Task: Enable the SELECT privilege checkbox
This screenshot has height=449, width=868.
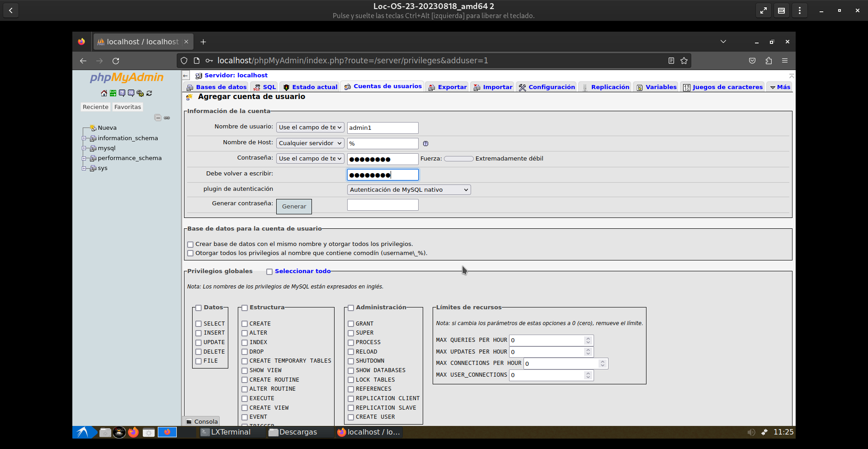Action: 198,324
